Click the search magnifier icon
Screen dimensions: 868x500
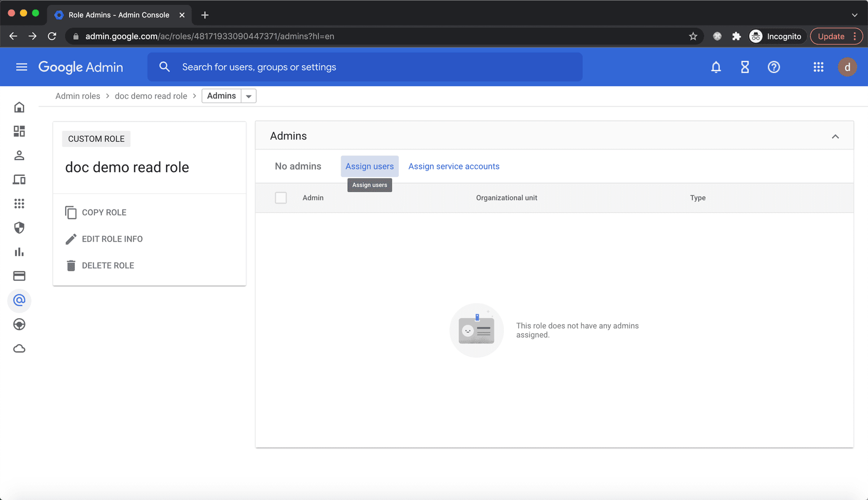pos(164,67)
